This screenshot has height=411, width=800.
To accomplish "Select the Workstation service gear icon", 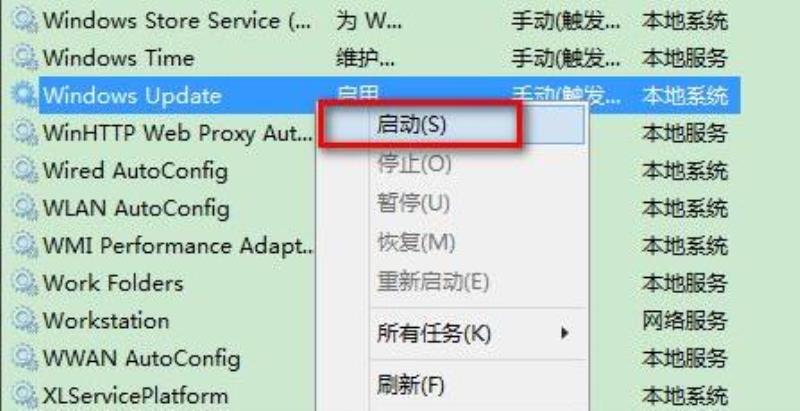I will 24,321.
